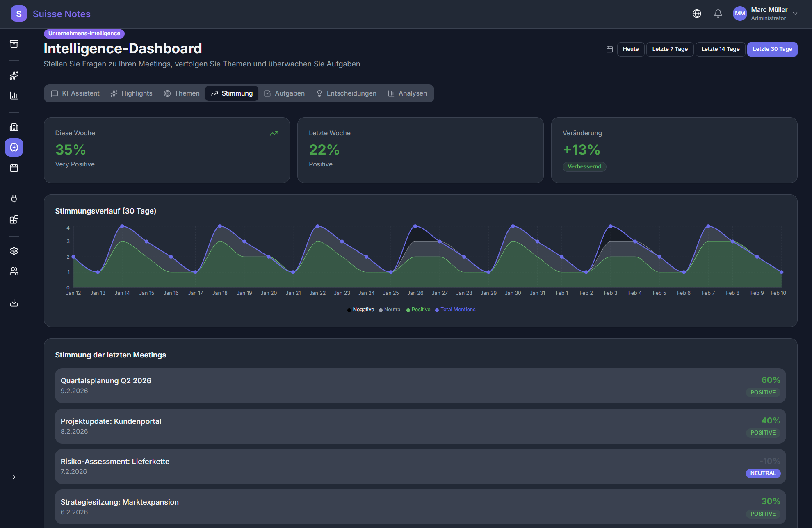This screenshot has width=812, height=528.
Task: Toggle the Positive series in the chart legend
Action: coord(418,310)
